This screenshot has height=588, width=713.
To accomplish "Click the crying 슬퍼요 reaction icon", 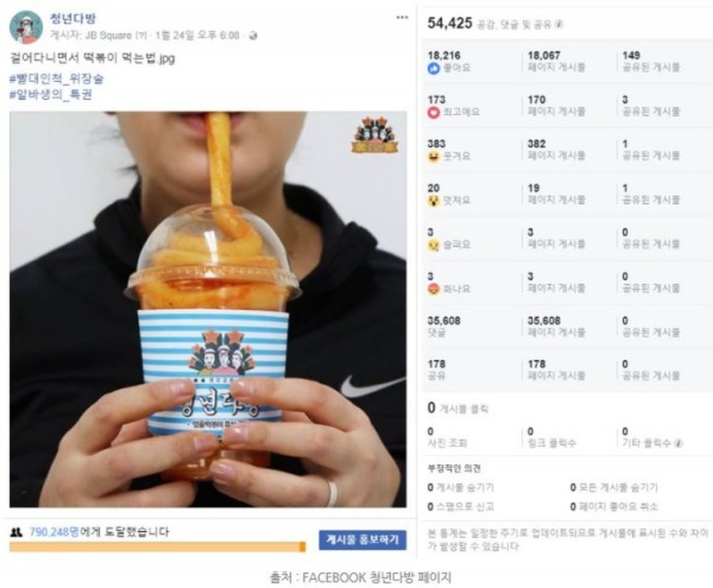I will pos(433,245).
